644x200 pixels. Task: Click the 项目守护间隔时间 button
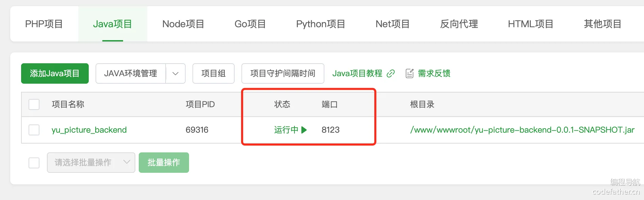283,73
